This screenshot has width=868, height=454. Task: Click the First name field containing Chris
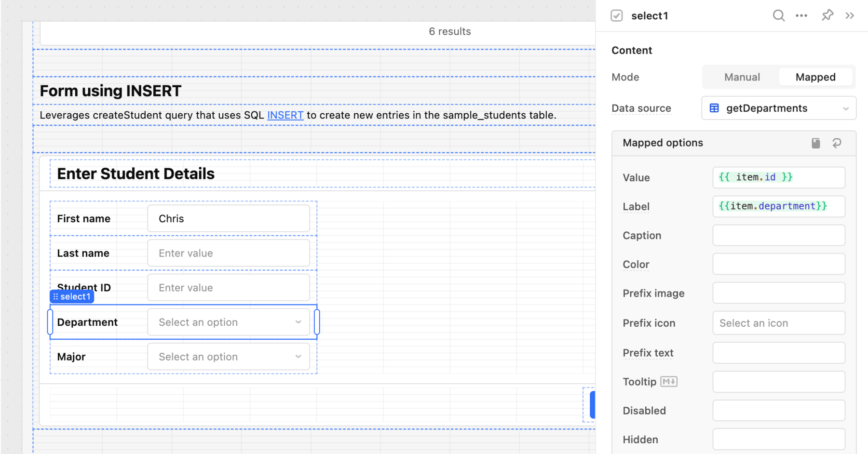[x=229, y=218]
